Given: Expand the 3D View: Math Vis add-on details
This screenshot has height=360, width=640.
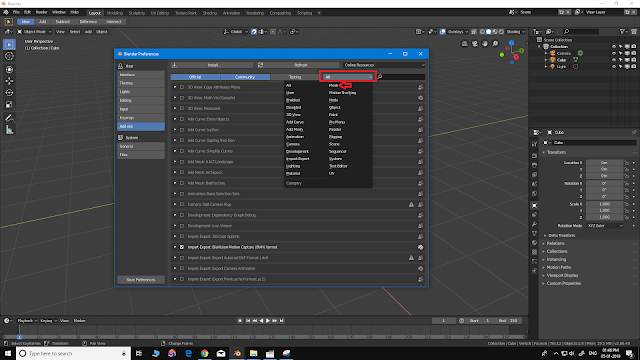Looking at the screenshot, I should (175, 98).
